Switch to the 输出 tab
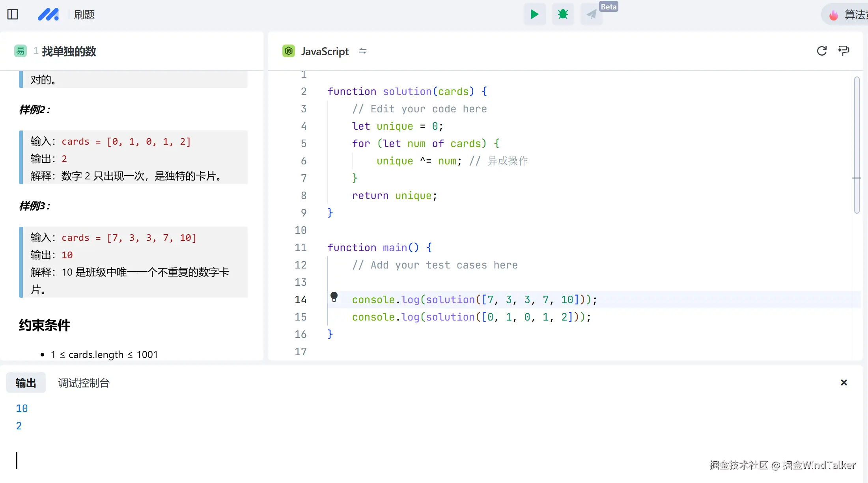Image resolution: width=868 pixels, height=483 pixels. (x=26, y=382)
